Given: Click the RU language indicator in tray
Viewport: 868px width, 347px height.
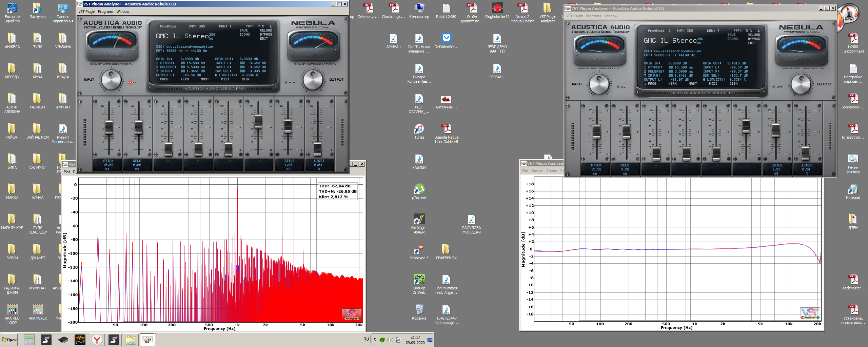Looking at the screenshot, I should pyautogui.click(x=366, y=339).
